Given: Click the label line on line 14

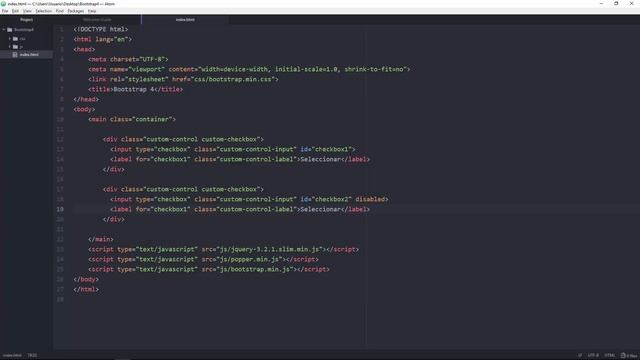Looking at the screenshot, I should coord(240,159).
